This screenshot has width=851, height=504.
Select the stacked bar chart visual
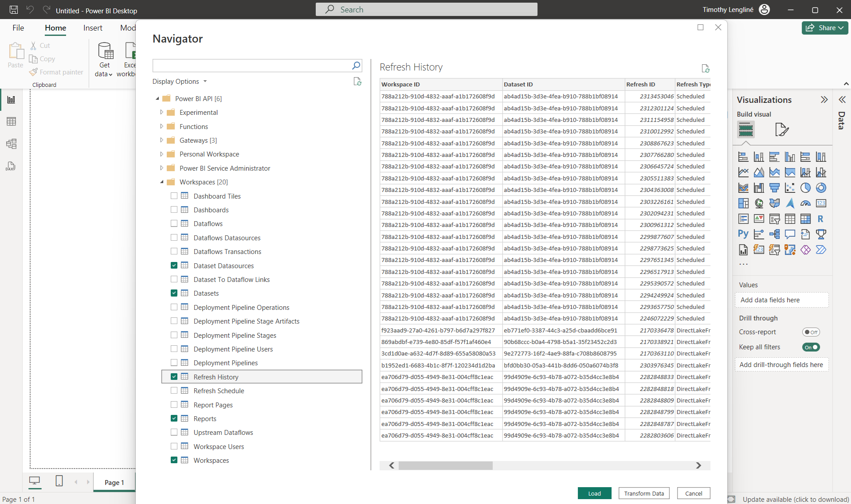coord(743,157)
